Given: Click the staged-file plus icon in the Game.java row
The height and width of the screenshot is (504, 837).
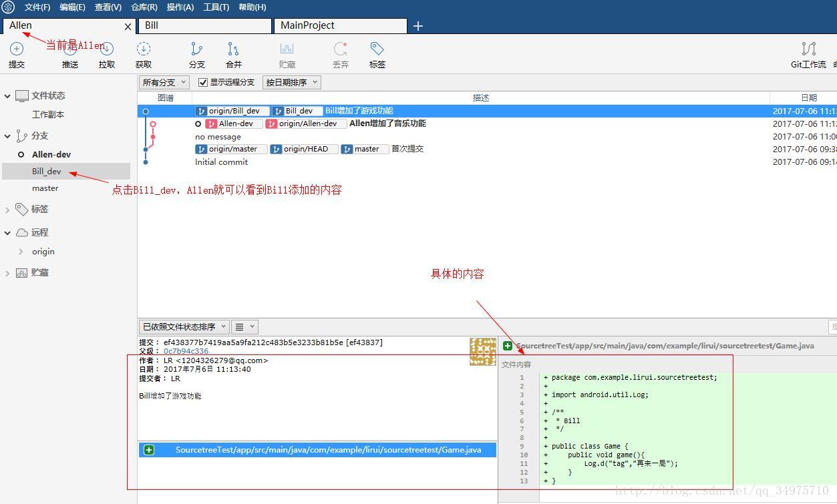Looking at the screenshot, I should [x=149, y=450].
